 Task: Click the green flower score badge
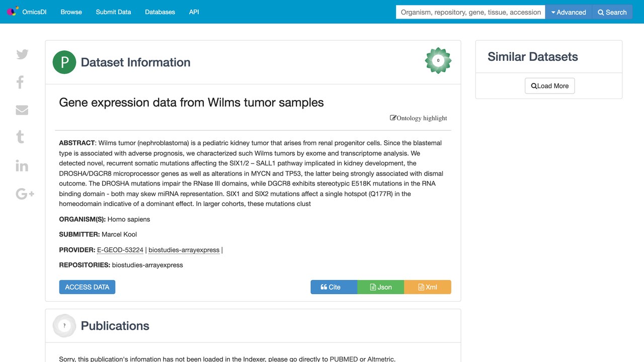[x=438, y=61]
